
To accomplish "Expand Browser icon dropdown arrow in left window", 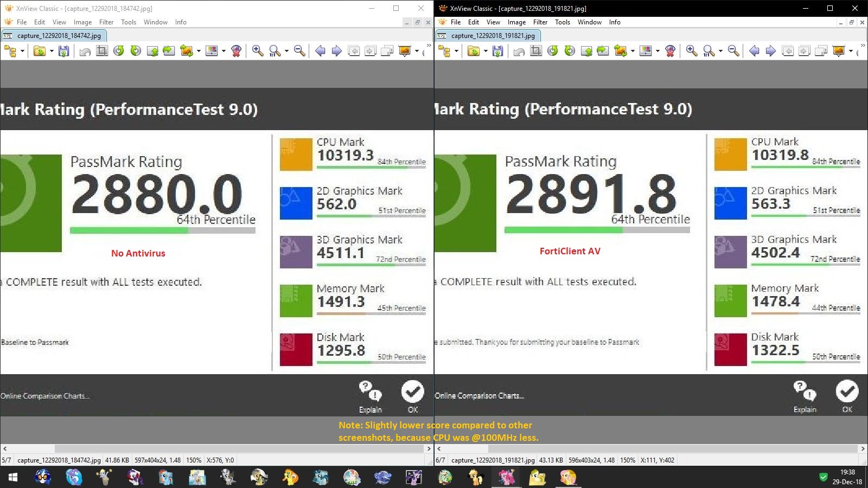I will click(x=23, y=51).
